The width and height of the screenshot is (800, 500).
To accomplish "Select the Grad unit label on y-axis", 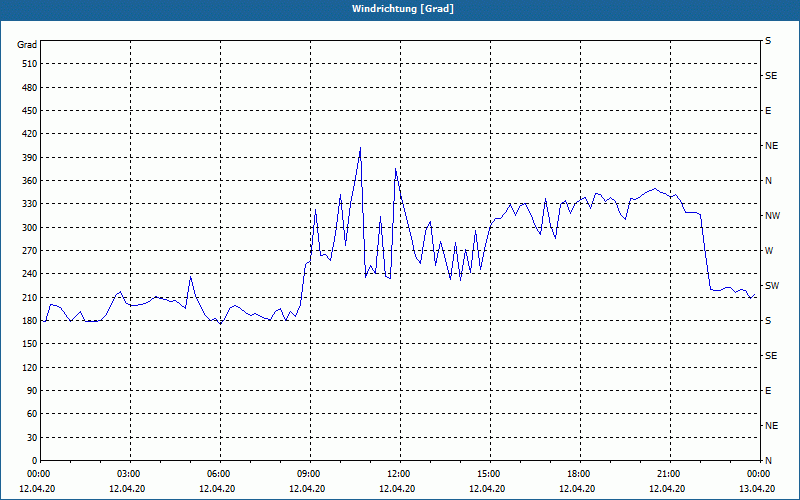I will pos(27,45).
